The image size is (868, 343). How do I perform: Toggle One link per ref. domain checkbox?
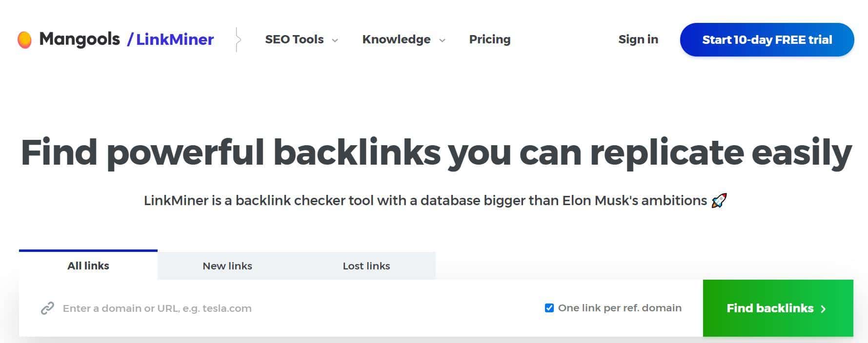[549, 308]
